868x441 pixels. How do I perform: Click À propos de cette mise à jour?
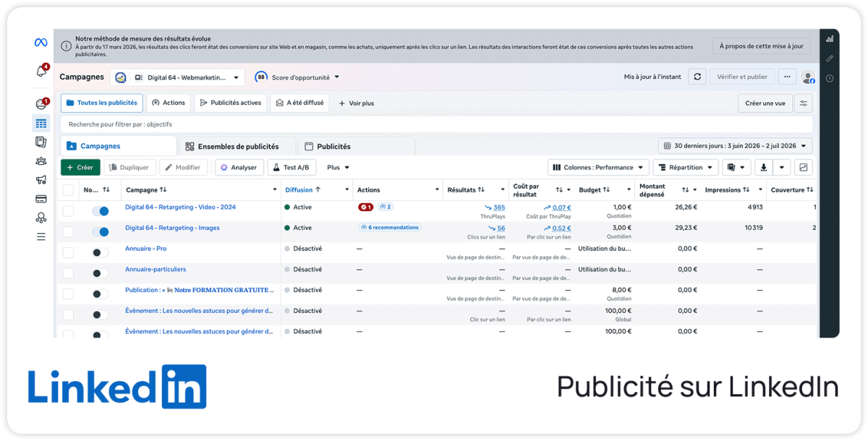click(x=761, y=46)
